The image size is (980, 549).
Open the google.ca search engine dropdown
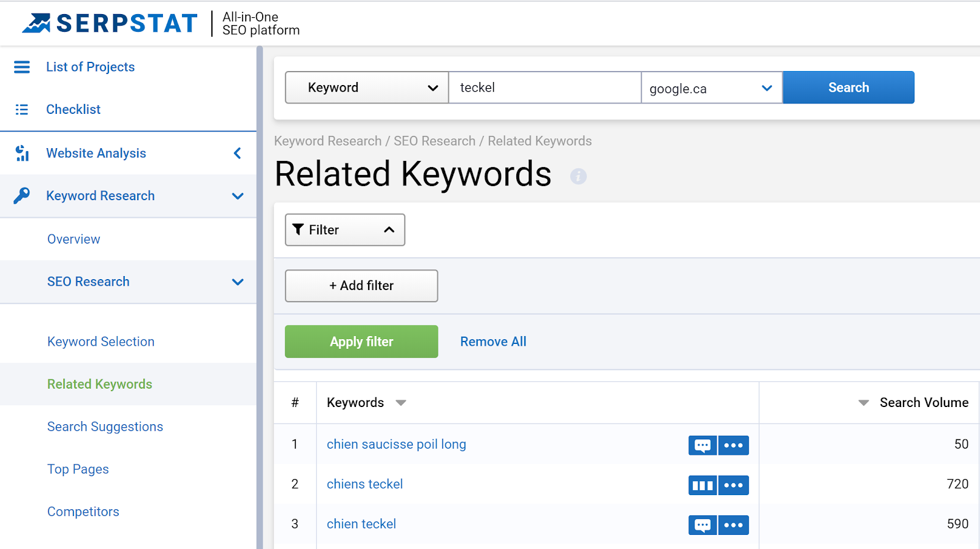coord(712,88)
